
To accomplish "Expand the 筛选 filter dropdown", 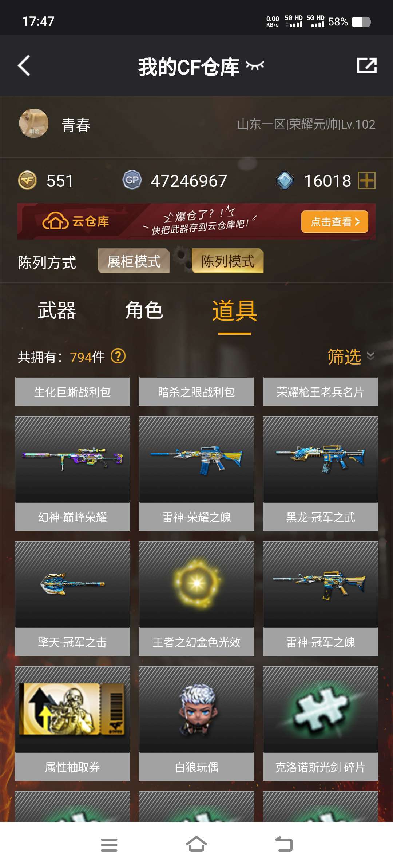I will [351, 357].
